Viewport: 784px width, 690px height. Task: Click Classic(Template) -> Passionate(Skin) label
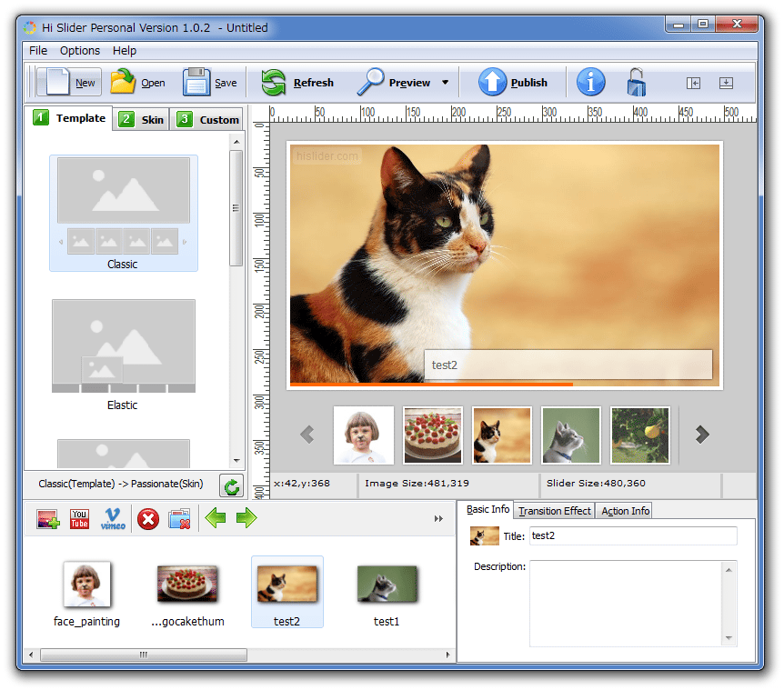click(x=120, y=484)
